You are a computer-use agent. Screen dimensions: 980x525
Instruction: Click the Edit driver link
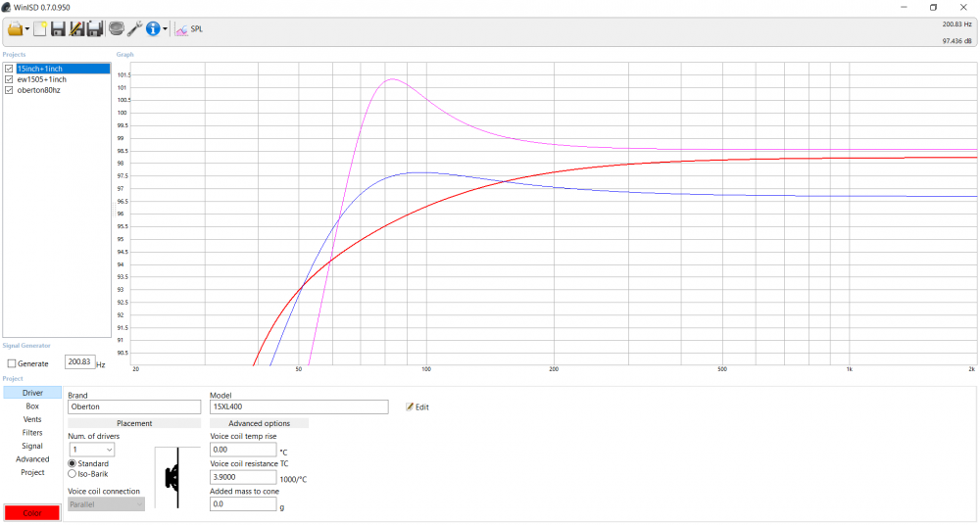click(x=417, y=406)
